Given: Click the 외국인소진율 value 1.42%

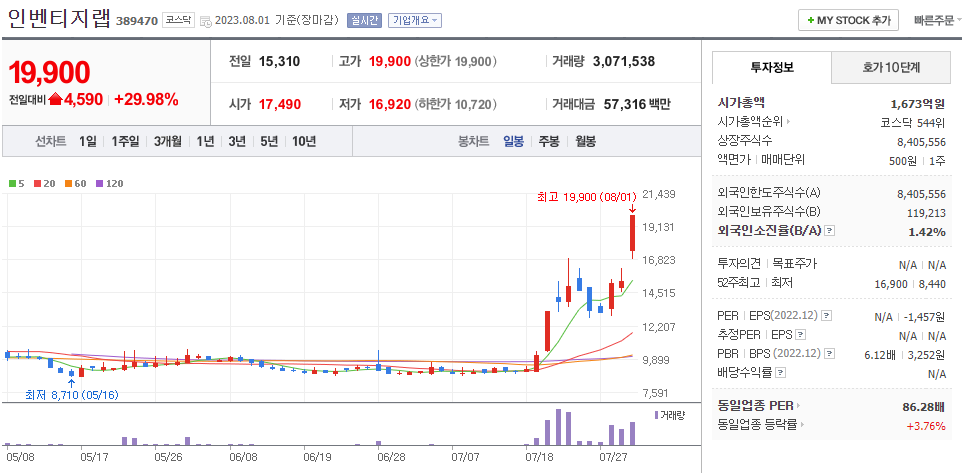Looking at the screenshot, I should 927,232.
